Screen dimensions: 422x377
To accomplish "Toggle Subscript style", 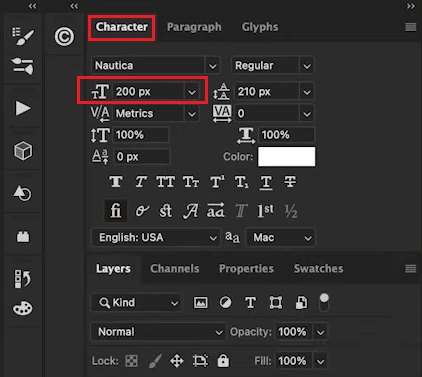I will (x=241, y=182).
